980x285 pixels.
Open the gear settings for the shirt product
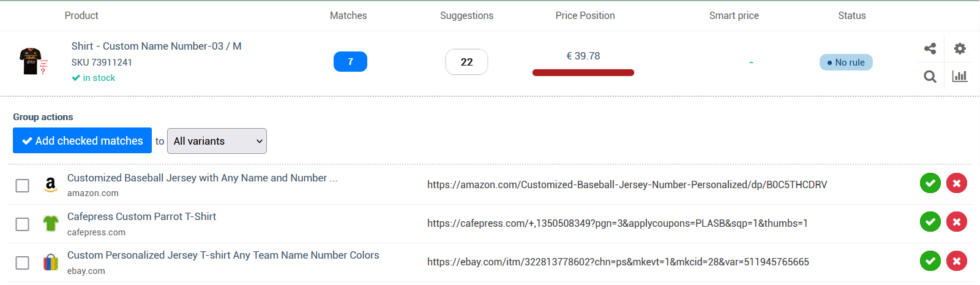pos(960,48)
